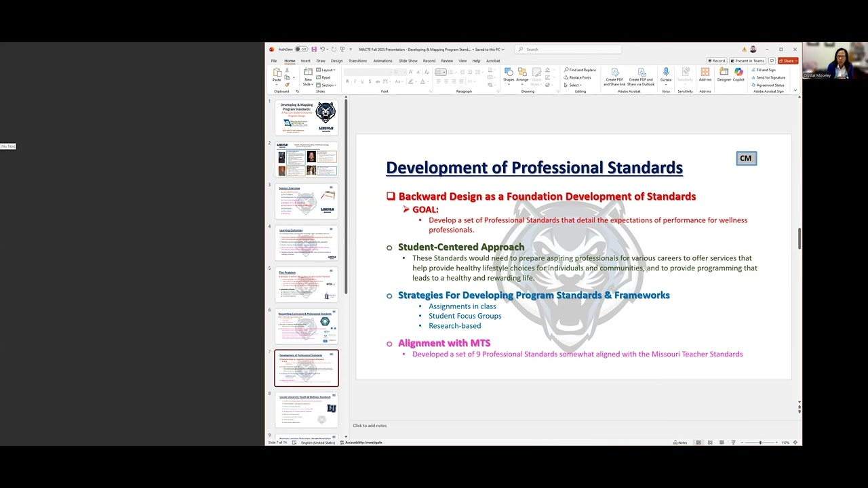Image resolution: width=868 pixels, height=488 pixels.
Task: Open the font color picker
Action: tap(423, 81)
